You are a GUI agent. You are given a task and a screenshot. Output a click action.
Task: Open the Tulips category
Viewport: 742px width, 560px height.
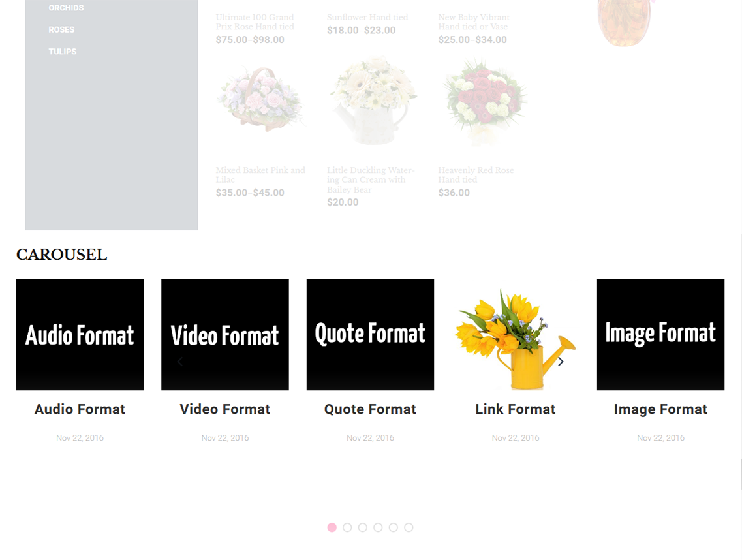click(x=63, y=52)
